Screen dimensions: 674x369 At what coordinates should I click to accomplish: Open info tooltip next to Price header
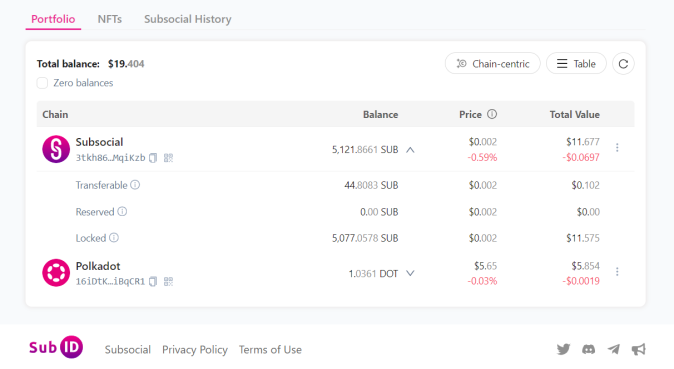click(492, 114)
